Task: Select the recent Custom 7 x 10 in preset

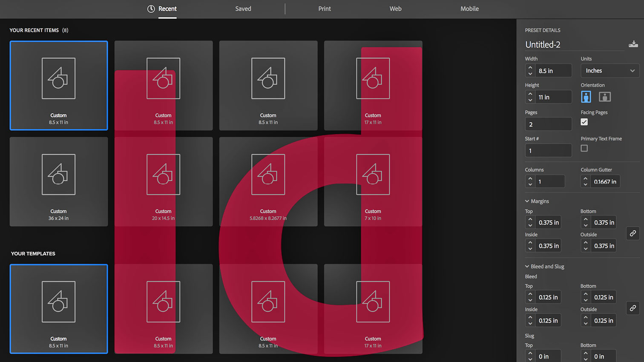Action: click(x=373, y=181)
